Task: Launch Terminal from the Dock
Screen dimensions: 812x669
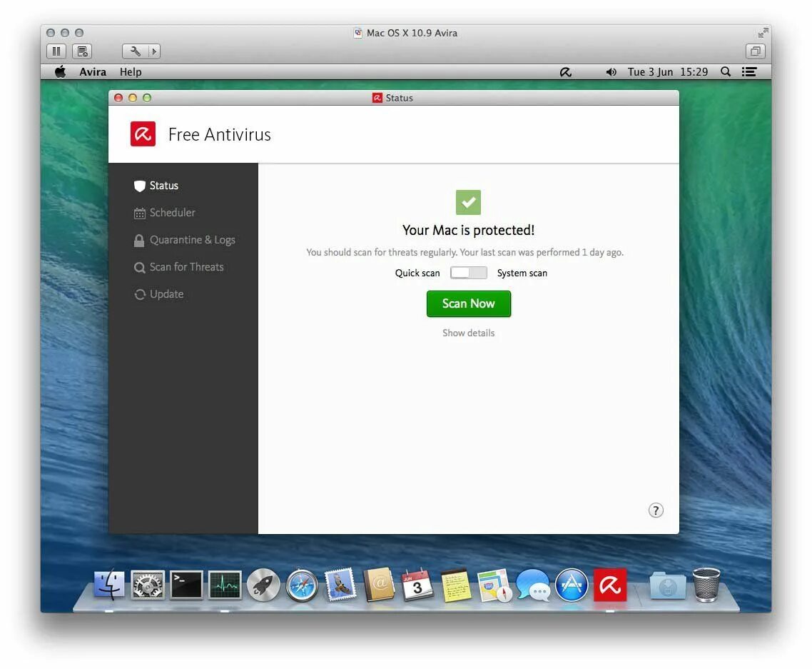Action: click(186, 585)
